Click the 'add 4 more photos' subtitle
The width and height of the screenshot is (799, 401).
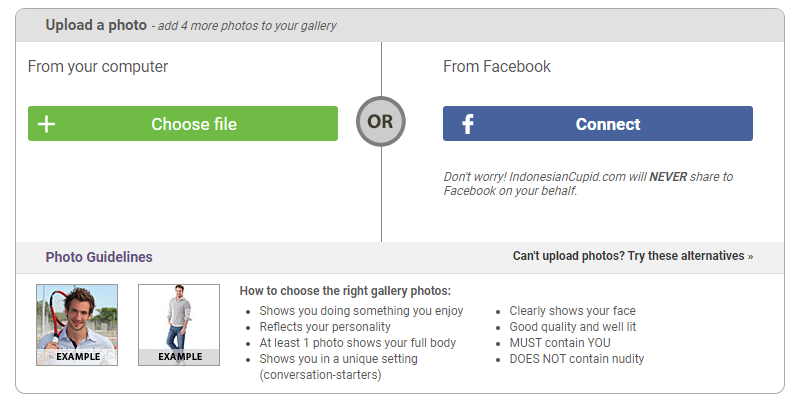pyautogui.click(x=244, y=26)
